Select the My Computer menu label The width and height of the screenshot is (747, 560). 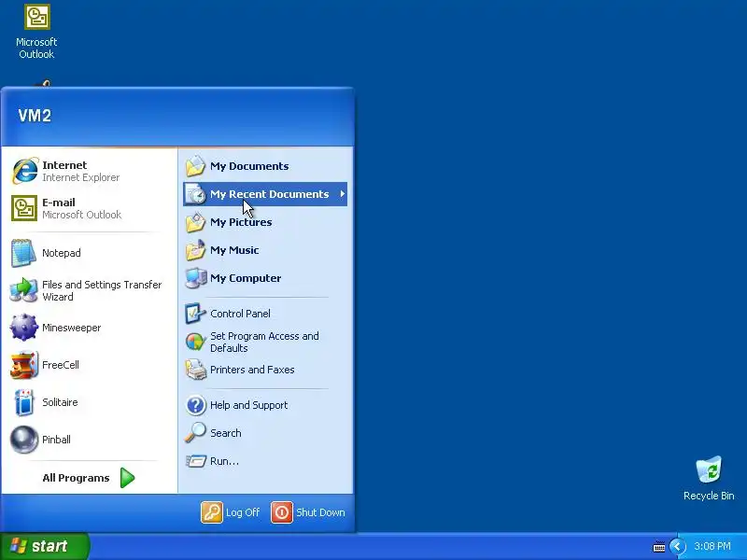pyautogui.click(x=246, y=278)
